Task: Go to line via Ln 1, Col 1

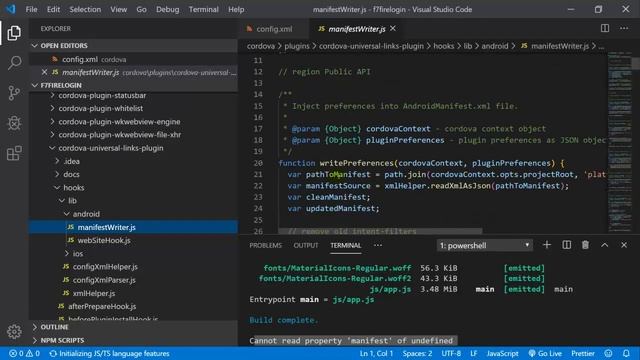Action: pos(376,353)
